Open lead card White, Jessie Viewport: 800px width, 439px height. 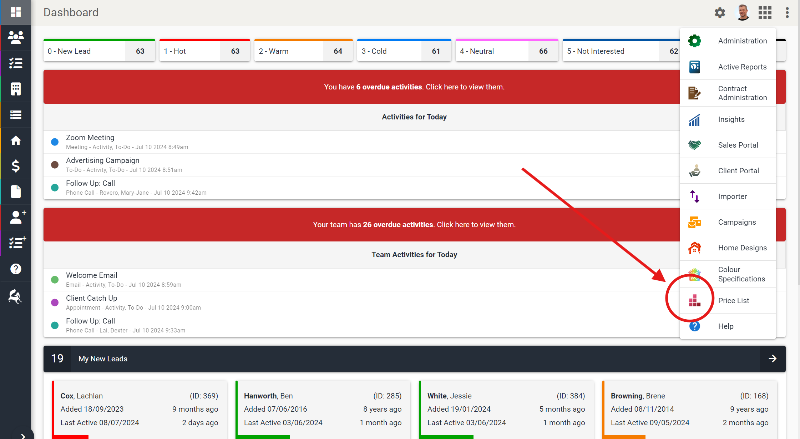coord(506,409)
